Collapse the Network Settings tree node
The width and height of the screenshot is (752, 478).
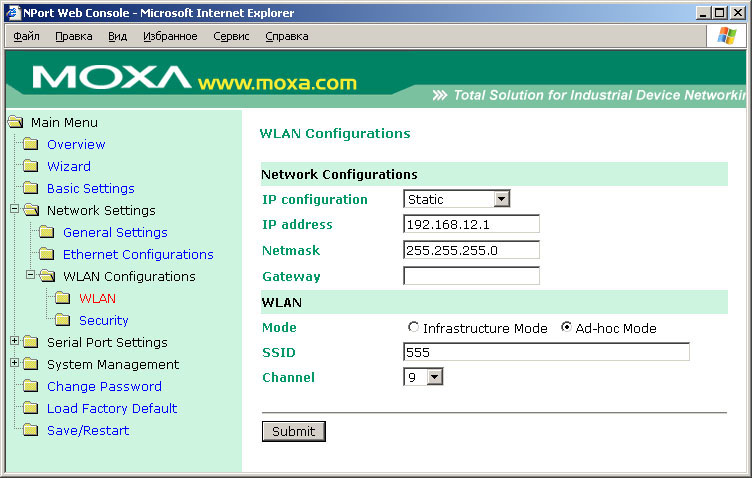[14, 210]
